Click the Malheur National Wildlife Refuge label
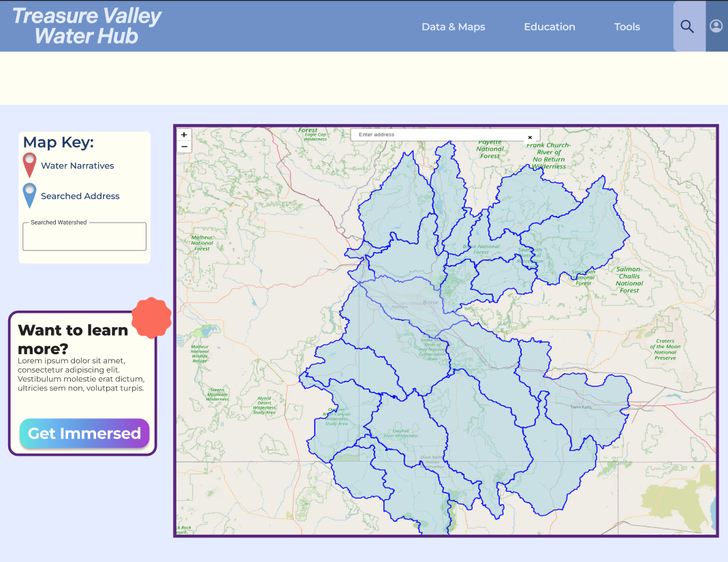Viewport: 728px width, 562px height. click(x=200, y=354)
